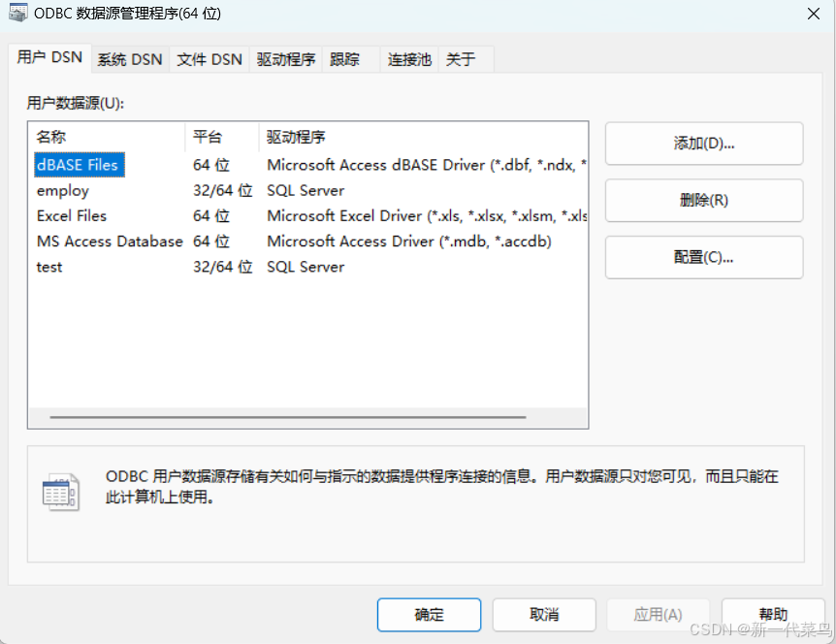Select the Excel Files data source
Viewport: 836px width, 644px height.
71,215
